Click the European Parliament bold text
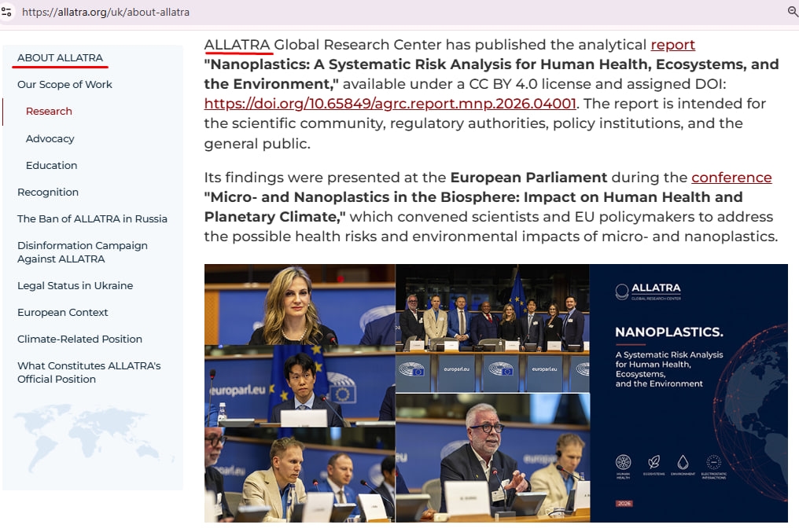This screenshot has height=532, width=799. tap(528, 177)
